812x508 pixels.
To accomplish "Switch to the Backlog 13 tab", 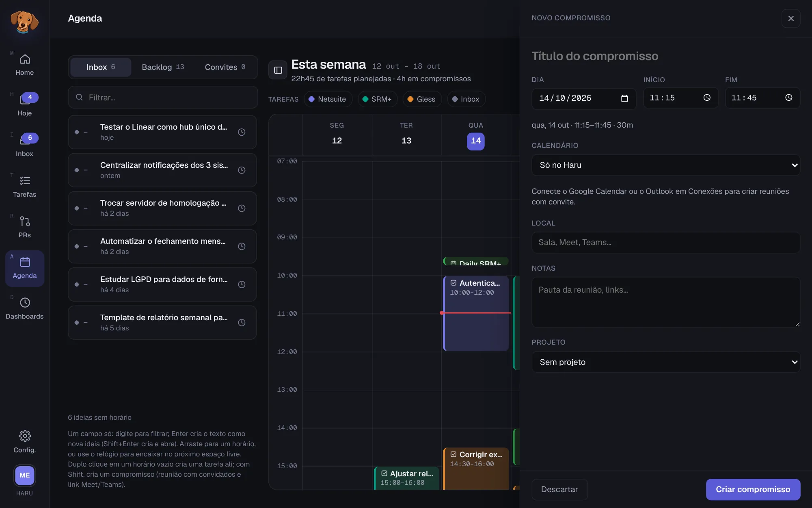I will 163,67.
